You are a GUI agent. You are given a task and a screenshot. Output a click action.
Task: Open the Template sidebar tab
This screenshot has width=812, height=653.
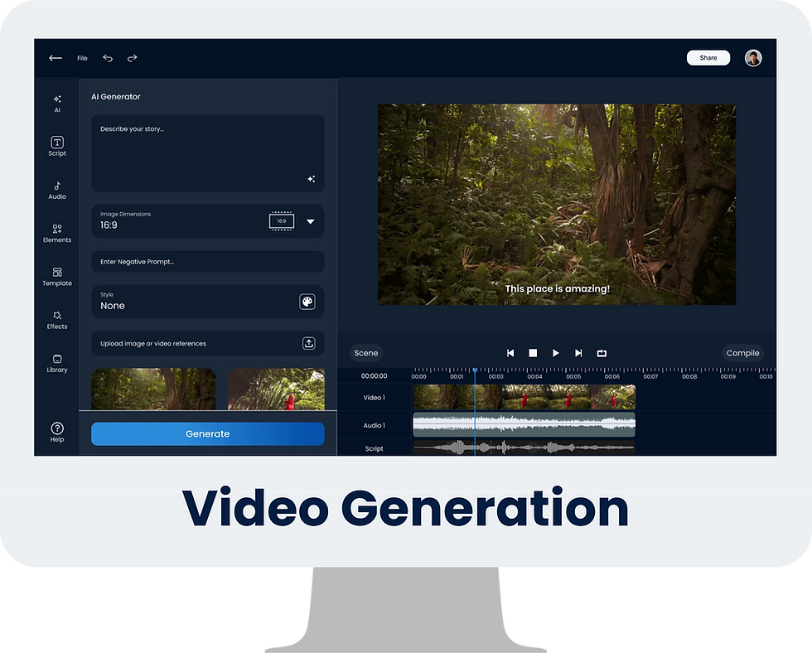[x=57, y=277]
